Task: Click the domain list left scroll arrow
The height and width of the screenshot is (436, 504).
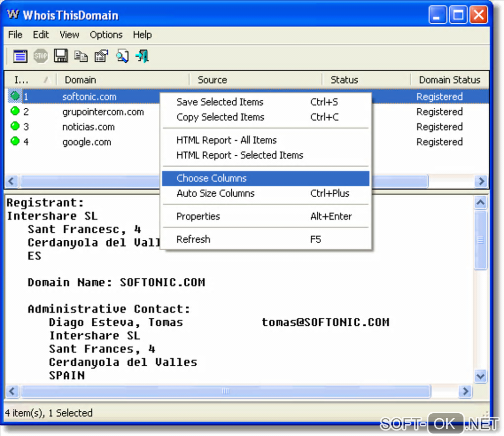Action: (x=12, y=181)
